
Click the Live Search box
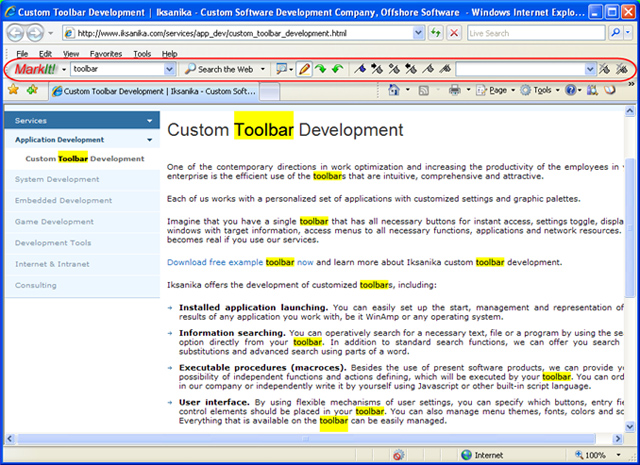[x=536, y=33]
